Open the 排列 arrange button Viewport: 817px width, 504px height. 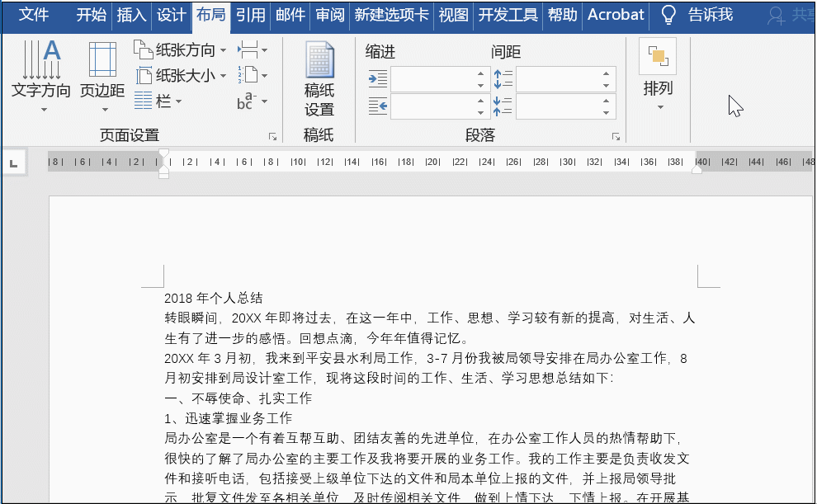click(x=658, y=76)
